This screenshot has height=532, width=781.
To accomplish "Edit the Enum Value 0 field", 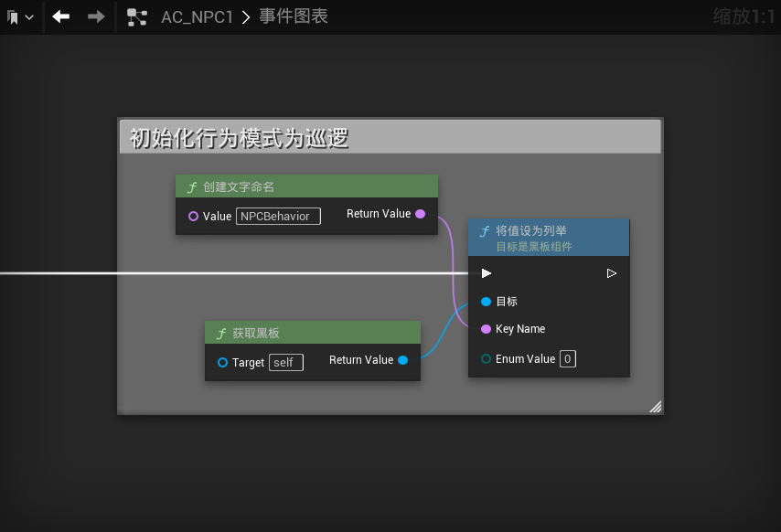I will (568, 359).
